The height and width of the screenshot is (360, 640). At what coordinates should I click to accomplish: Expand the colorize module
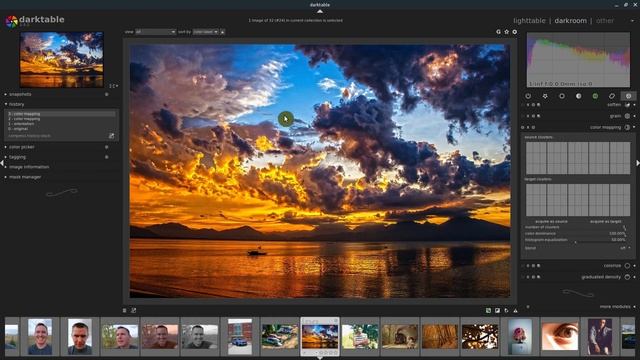[x=612, y=266]
